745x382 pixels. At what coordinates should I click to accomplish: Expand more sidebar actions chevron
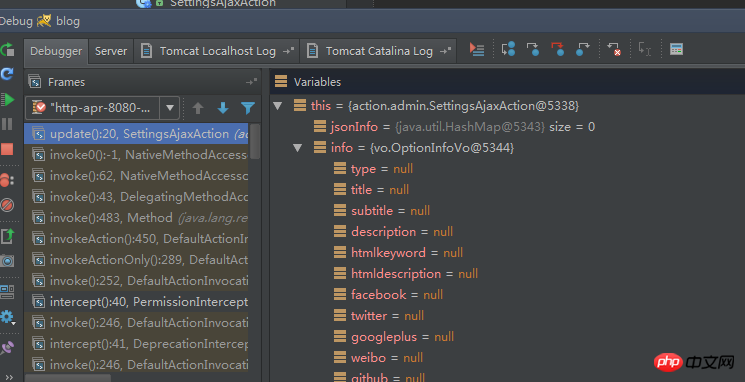[9, 377]
